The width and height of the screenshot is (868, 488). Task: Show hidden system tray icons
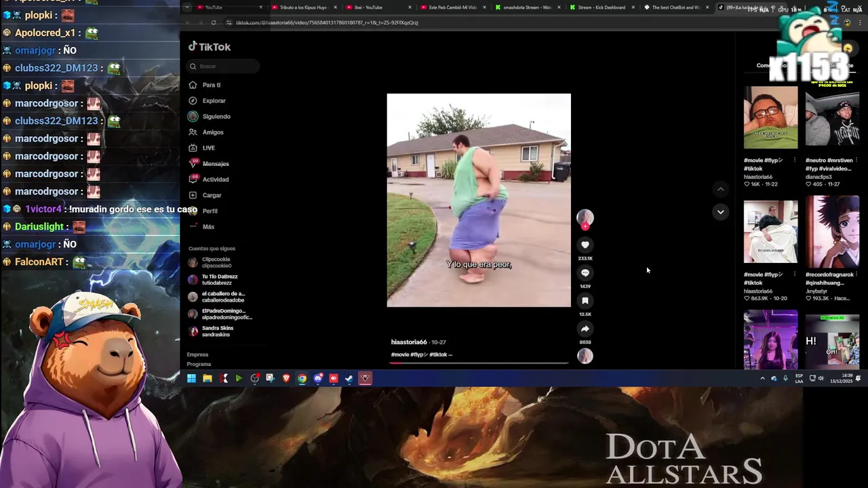coord(762,378)
